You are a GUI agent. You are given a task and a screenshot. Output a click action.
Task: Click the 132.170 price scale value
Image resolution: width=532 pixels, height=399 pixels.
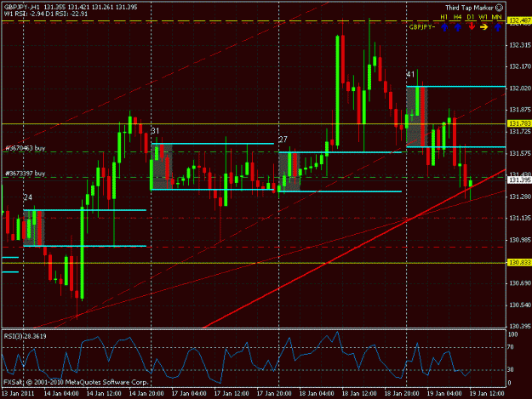point(520,66)
